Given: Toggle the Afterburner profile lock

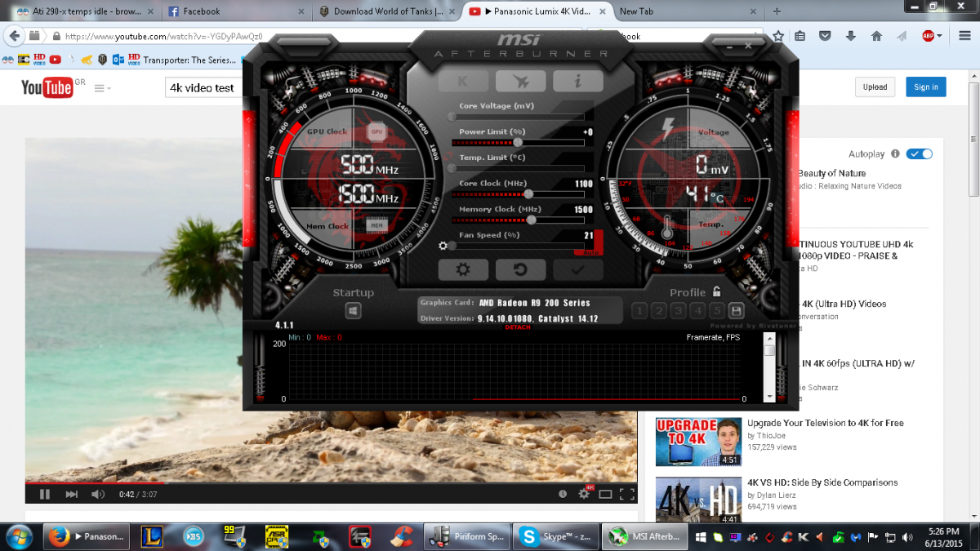Looking at the screenshot, I should coord(716,291).
